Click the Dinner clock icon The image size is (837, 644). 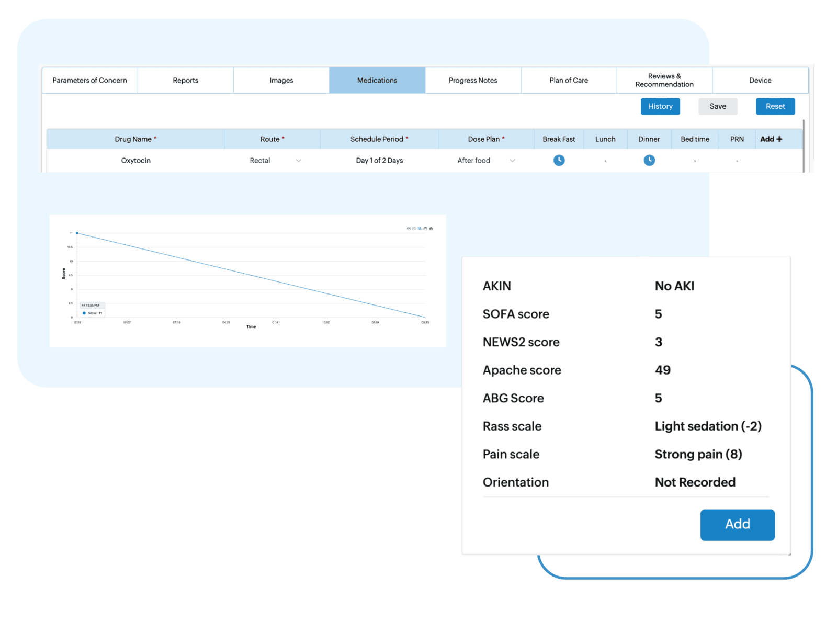(649, 161)
